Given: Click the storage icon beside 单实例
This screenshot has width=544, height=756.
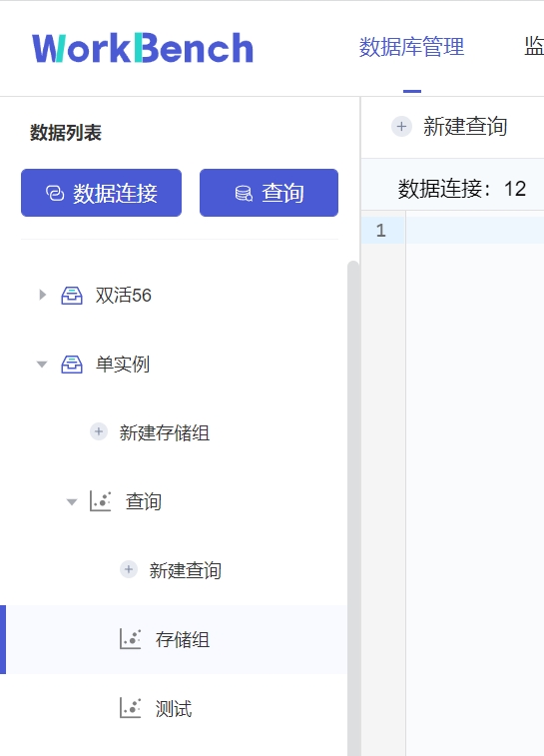Looking at the screenshot, I should click(x=71, y=364).
